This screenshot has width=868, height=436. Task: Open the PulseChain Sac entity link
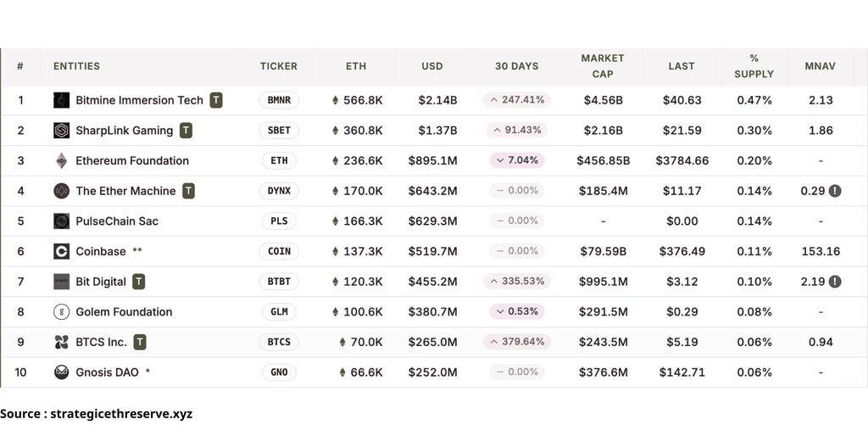117,221
